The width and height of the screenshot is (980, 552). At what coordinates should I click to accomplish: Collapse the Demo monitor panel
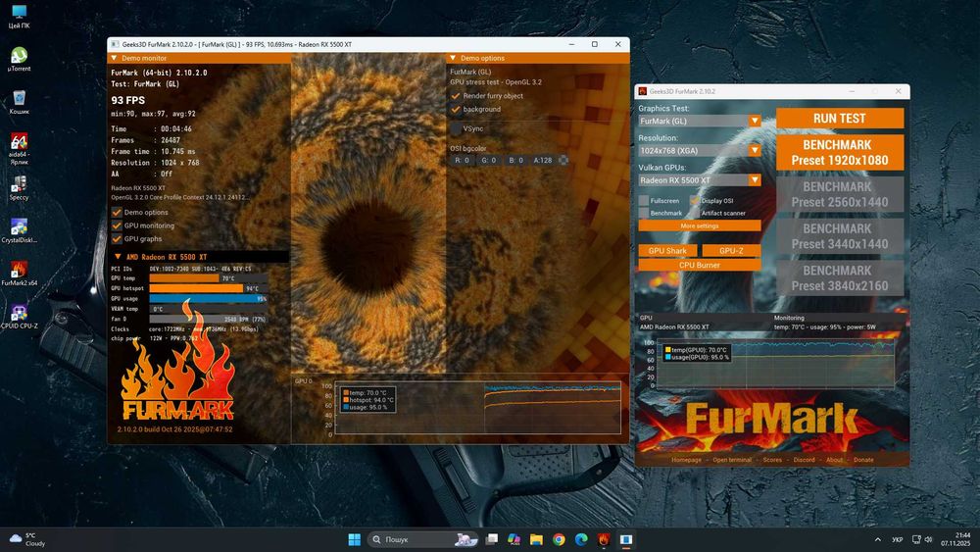click(x=114, y=58)
